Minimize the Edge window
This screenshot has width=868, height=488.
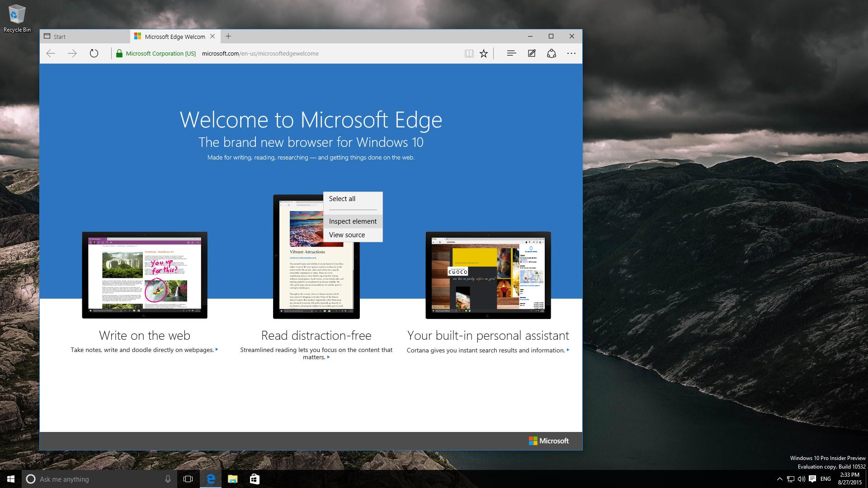[530, 36]
